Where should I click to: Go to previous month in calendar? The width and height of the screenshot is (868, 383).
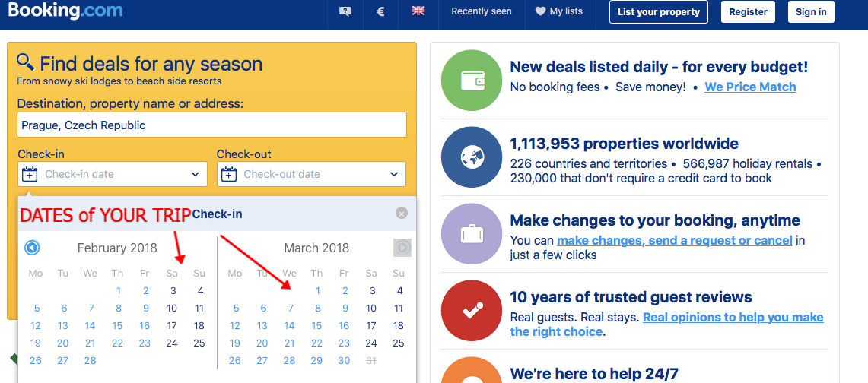coord(32,248)
